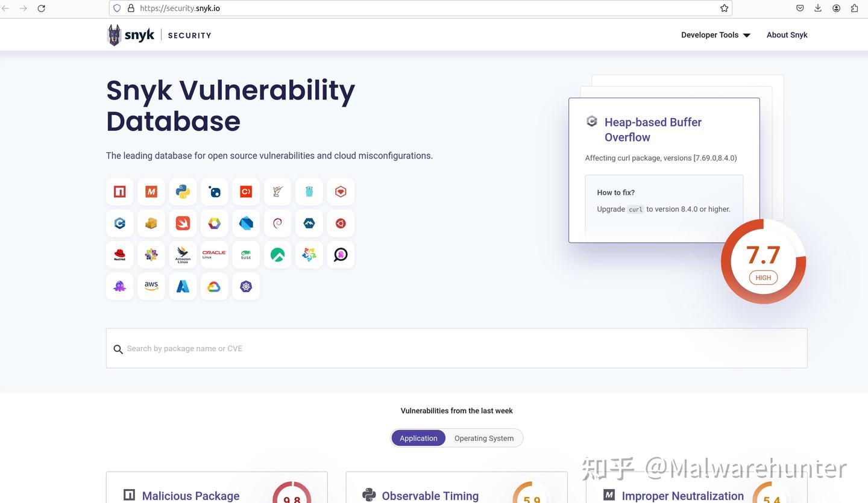Image resolution: width=868 pixels, height=503 pixels.
Task: Open the Heap-based Buffer Overflow vulnerability link
Action: pos(653,130)
